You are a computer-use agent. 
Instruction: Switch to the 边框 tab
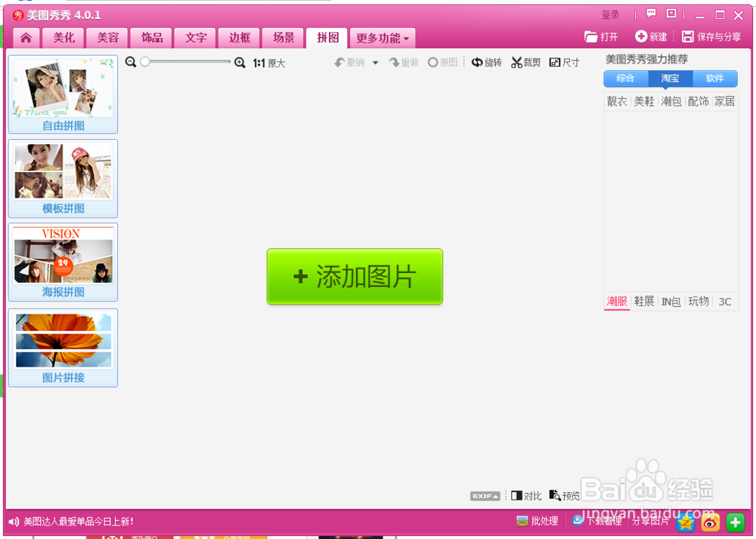pyautogui.click(x=239, y=38)
